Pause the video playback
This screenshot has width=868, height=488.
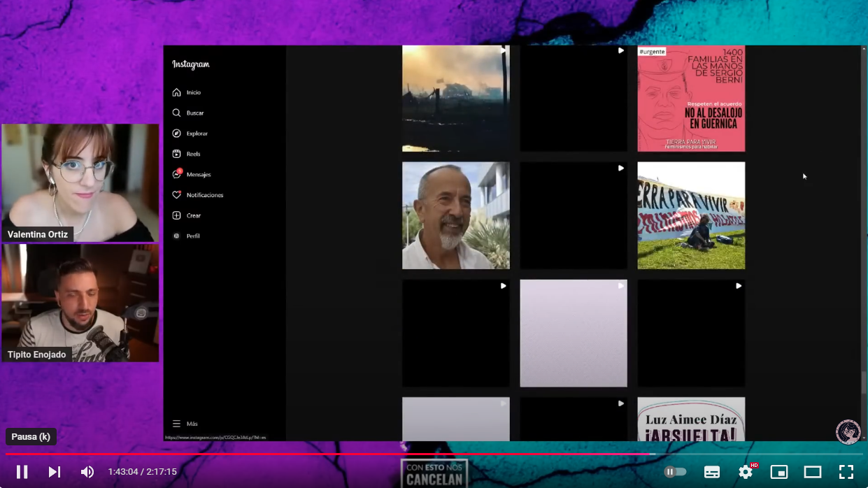(22, 472)
